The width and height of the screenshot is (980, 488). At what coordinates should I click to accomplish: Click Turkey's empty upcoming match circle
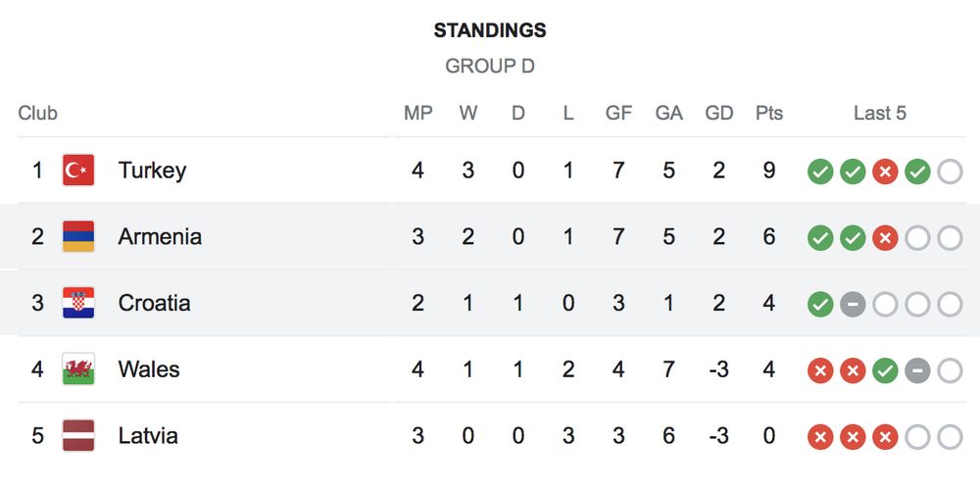950,171
